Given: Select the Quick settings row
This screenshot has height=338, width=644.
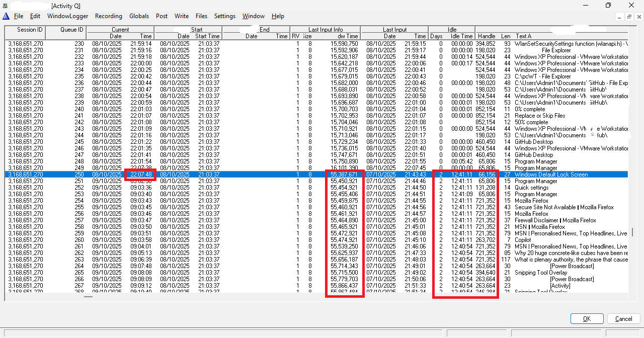Looking at the screenshot, I should (532, 188).
